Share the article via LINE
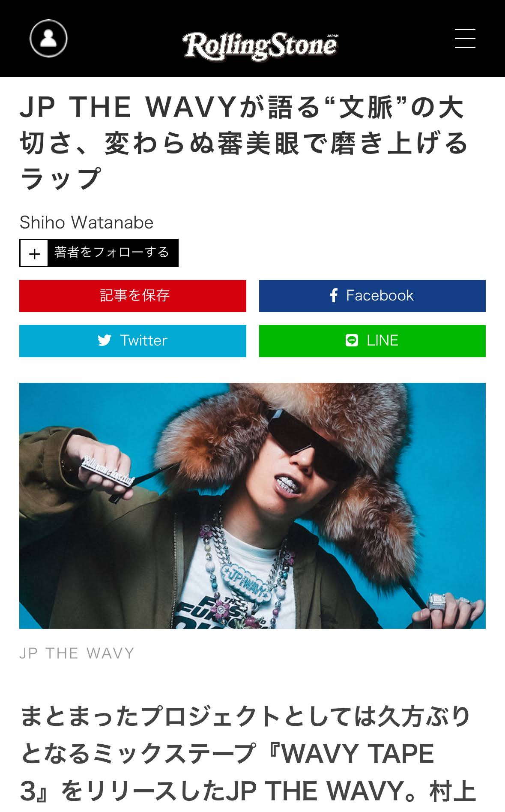505x812 pixels. [372, 341]
